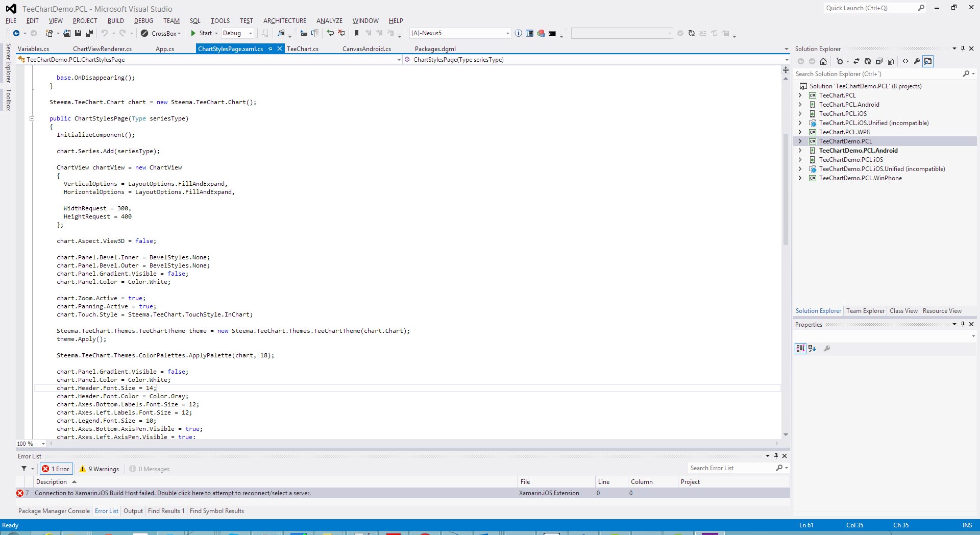
Task: Toggle a bookmark with the bookmark icon
Action: [357, 33]
